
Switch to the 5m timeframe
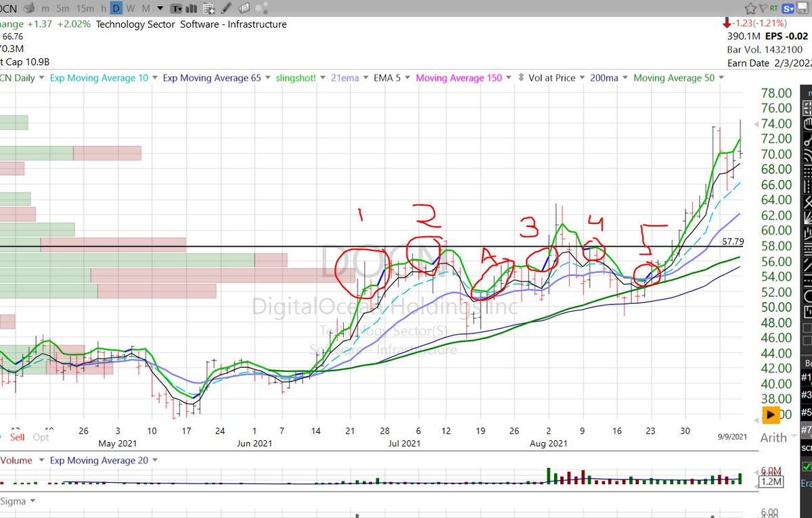(x=62, y=9)
